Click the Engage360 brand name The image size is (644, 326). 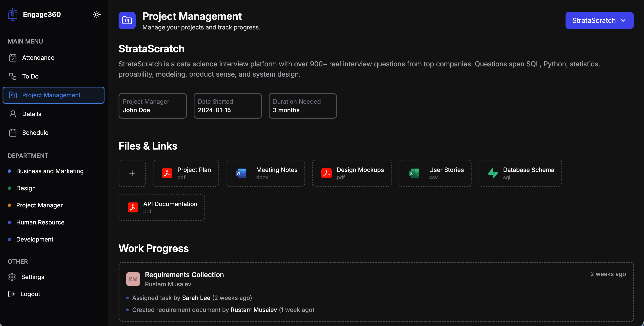click(42, 15)
